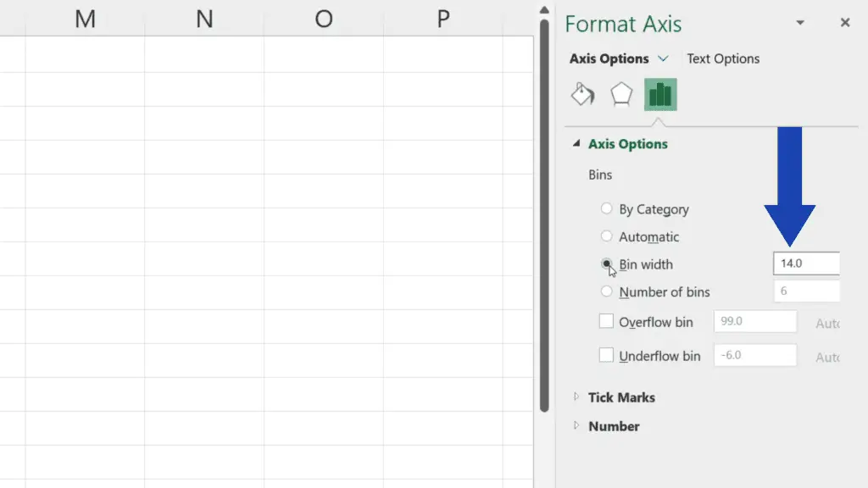Screen dimensions: 868x488
Task: Open the Fill & Line paint bucket tab
Action: pos(582,95)
